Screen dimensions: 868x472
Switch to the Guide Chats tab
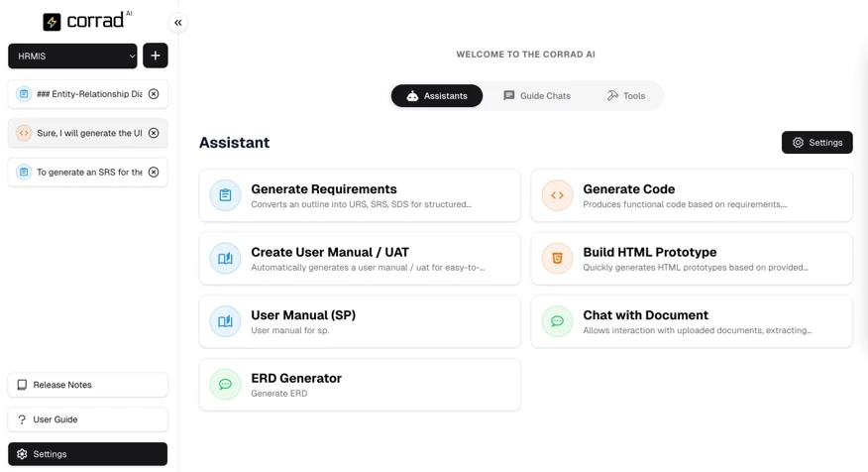(x=537, y=96)
